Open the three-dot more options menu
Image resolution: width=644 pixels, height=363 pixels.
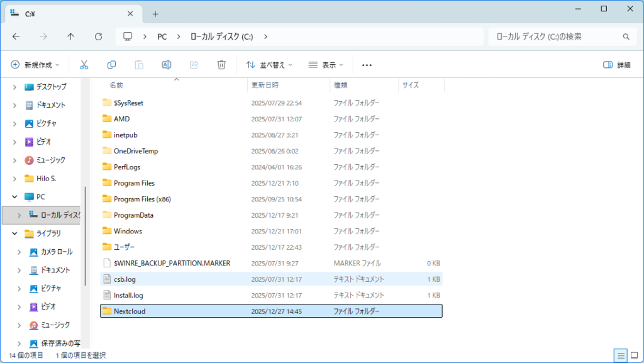(x=367, y=65)
